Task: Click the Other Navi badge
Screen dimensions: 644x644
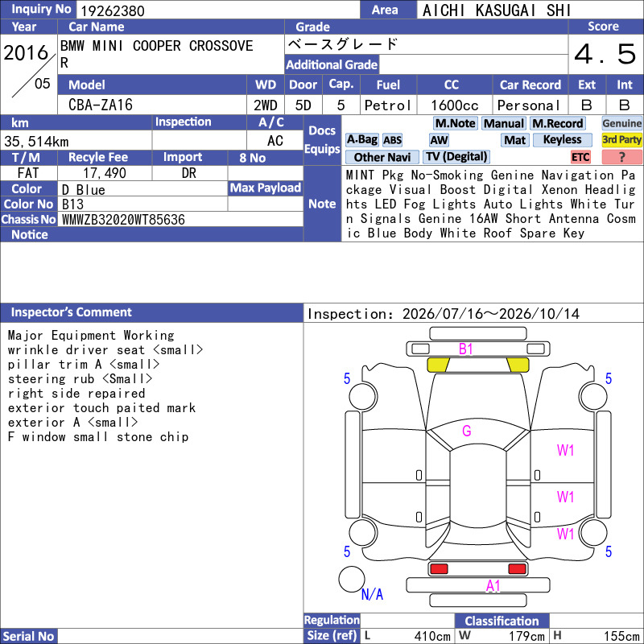Action: click(x=382, y=157)
